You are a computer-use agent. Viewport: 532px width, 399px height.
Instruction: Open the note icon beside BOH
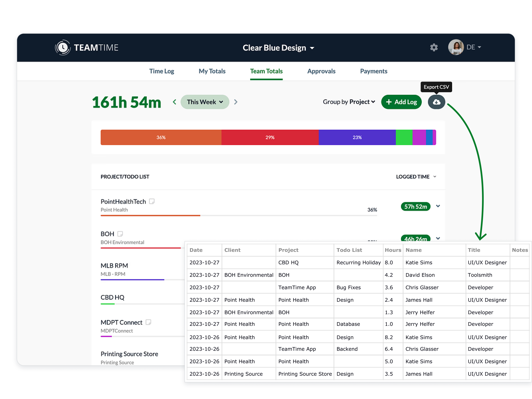[x=120, y=234]
